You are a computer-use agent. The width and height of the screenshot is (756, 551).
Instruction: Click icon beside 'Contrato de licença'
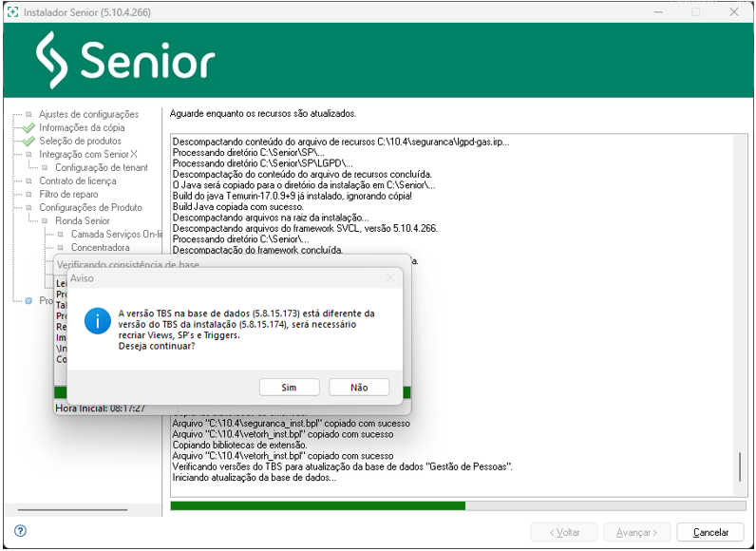[x=28, y=180]
